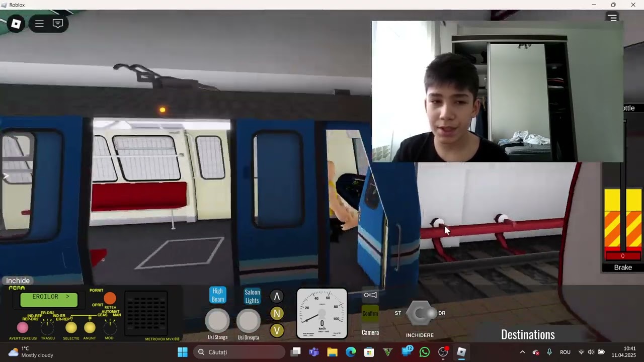Switch the ROU keyboard language

pos(565,352)
